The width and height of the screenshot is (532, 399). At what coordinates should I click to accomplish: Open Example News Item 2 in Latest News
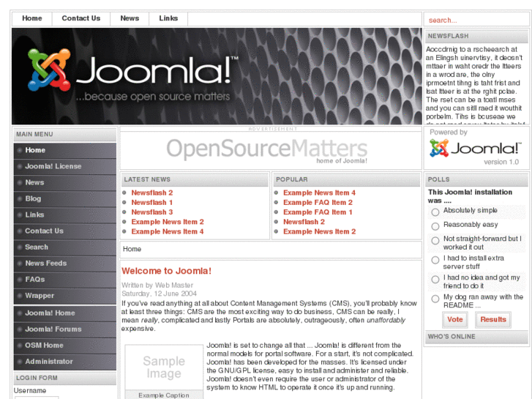pyautogui.click(x=168, y=222)
